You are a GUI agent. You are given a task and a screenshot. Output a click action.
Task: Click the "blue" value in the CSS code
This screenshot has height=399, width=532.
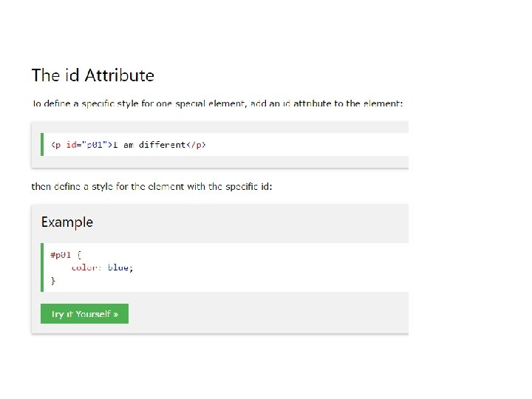pyautogui.click(x=119, y=267)
